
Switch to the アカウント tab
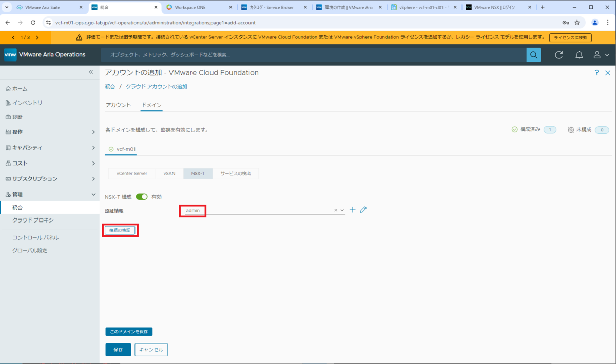coord(118,105)
